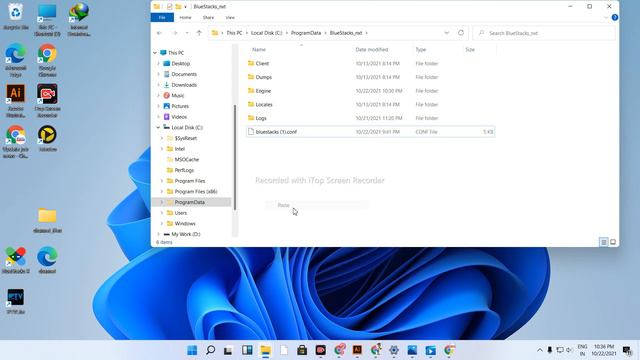Click navigation pane vertical scrollbar
This screenshot has width=640, height=360.
(235, 157)
